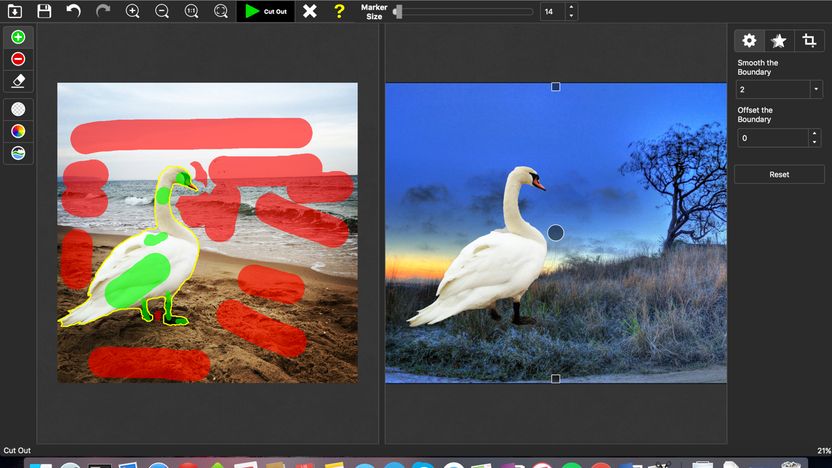Screen dimensions: 832x468
Task: Choose the transparent background option
Action: (18, 109)
